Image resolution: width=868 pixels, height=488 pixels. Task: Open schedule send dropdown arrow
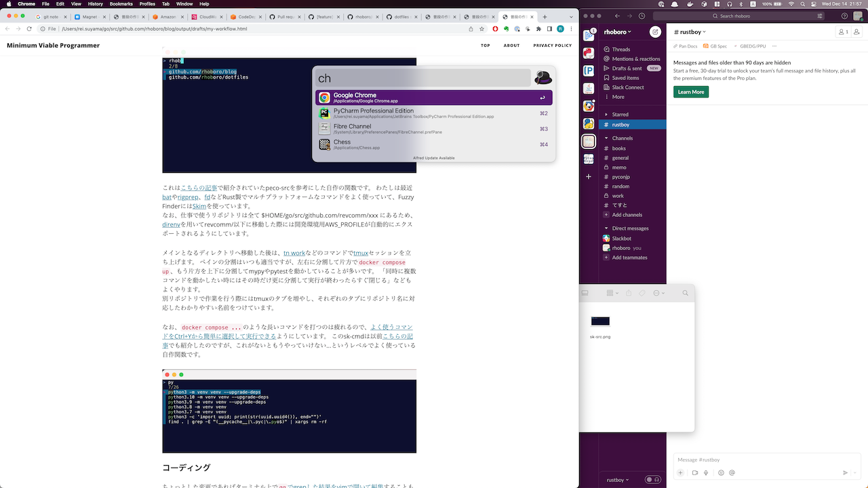pyautogui.click(x=856, y=472)
